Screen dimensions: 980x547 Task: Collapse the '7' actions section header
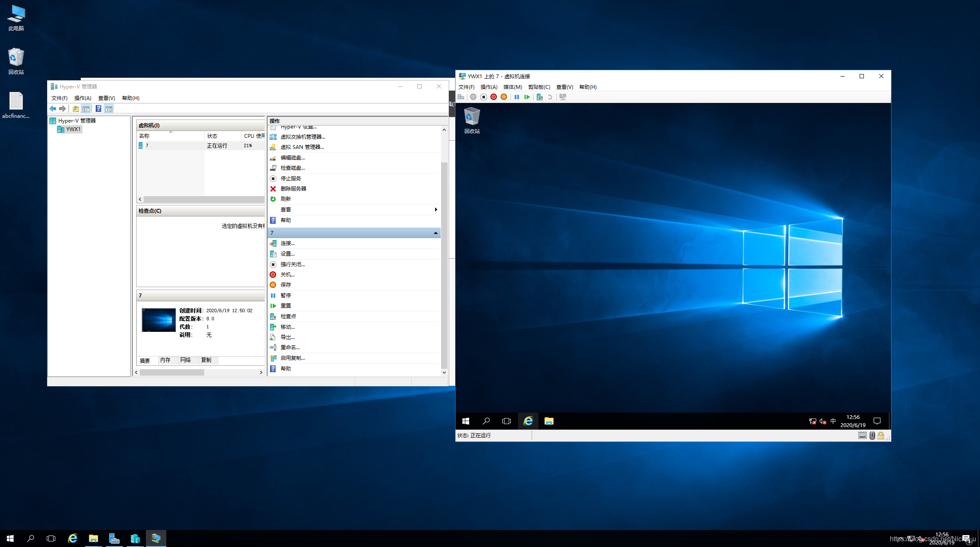pyautogui.click(x=436, y=233)
